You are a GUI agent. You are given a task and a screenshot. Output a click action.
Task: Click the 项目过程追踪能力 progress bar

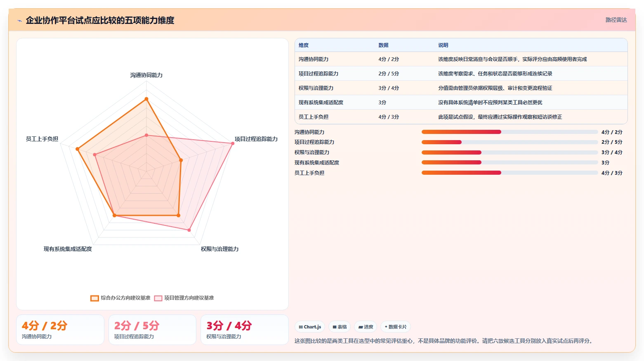(510, 142)
